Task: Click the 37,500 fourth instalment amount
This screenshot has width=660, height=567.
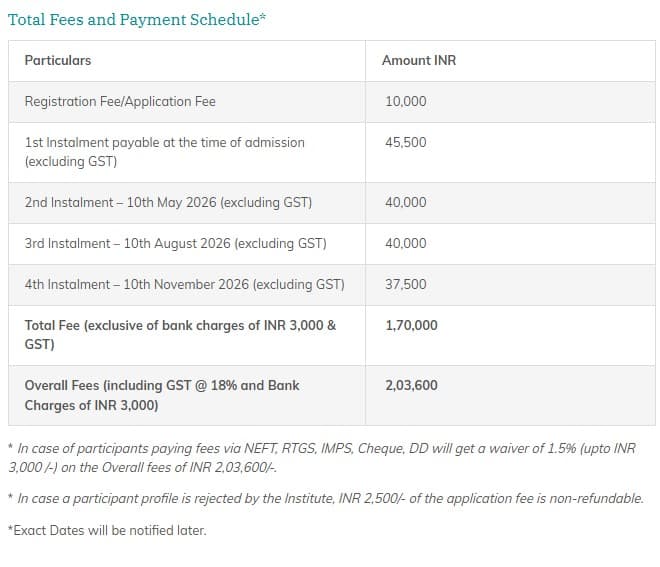Action: pyautogui.click(x=405, y=284)
